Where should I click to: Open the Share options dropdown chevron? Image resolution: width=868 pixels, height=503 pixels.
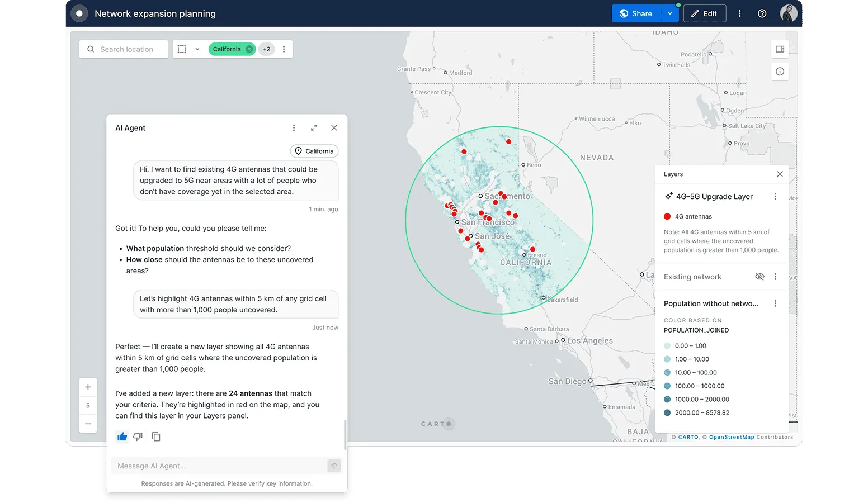[x=669, y=13]
